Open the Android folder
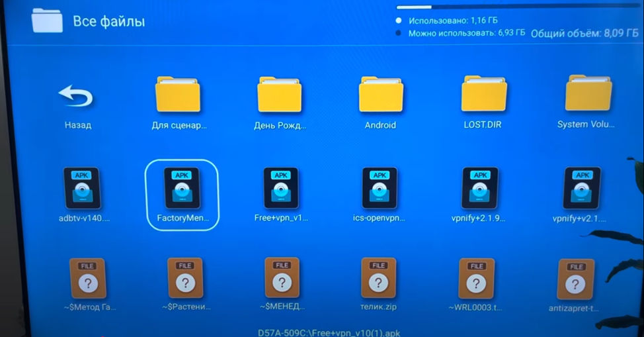Image resolution: width=644 pixels, height=337 pixels. click(x=380, y=95)
